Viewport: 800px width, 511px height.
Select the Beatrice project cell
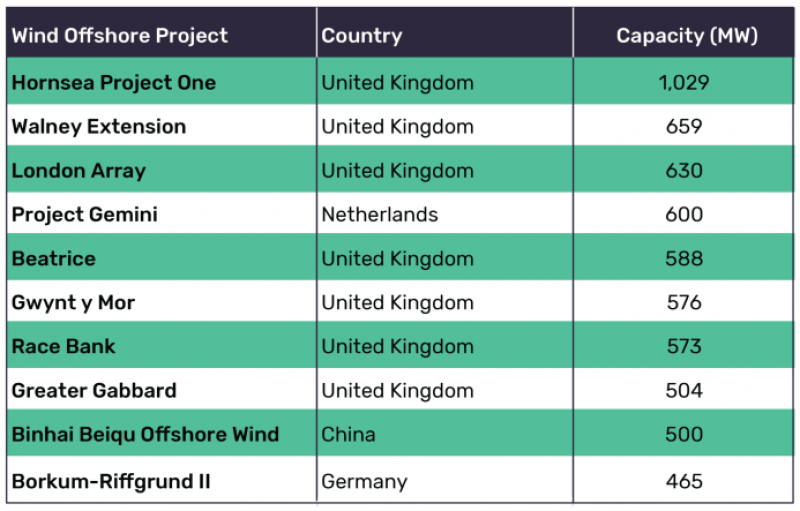tap(54, 259)
